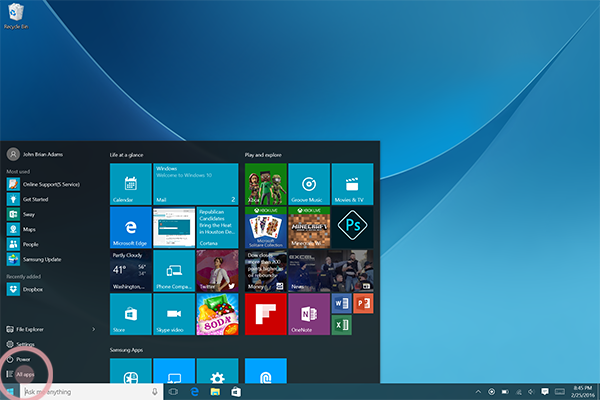This screenshot has width=600, height=400.
Task: Open the Xbox tile
Action: pos(266,184)
